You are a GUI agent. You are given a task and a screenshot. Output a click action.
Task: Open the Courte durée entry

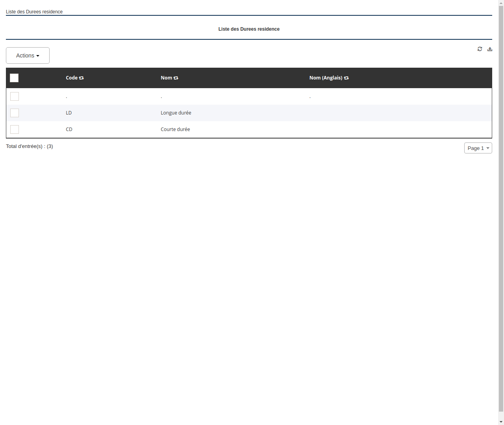175,129
